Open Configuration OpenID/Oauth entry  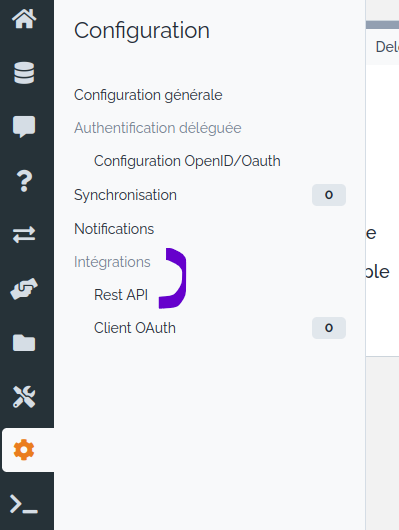187,161
